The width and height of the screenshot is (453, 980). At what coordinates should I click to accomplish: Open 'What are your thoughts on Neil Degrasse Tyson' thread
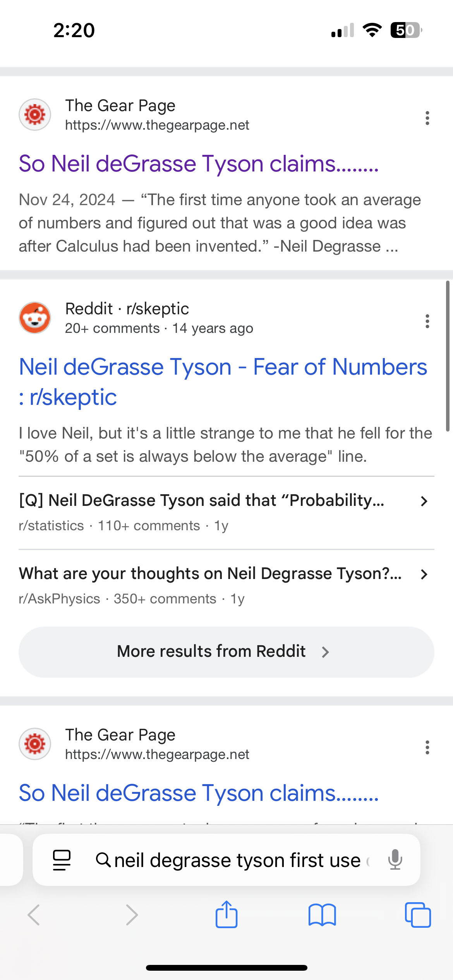coord(210,574)
